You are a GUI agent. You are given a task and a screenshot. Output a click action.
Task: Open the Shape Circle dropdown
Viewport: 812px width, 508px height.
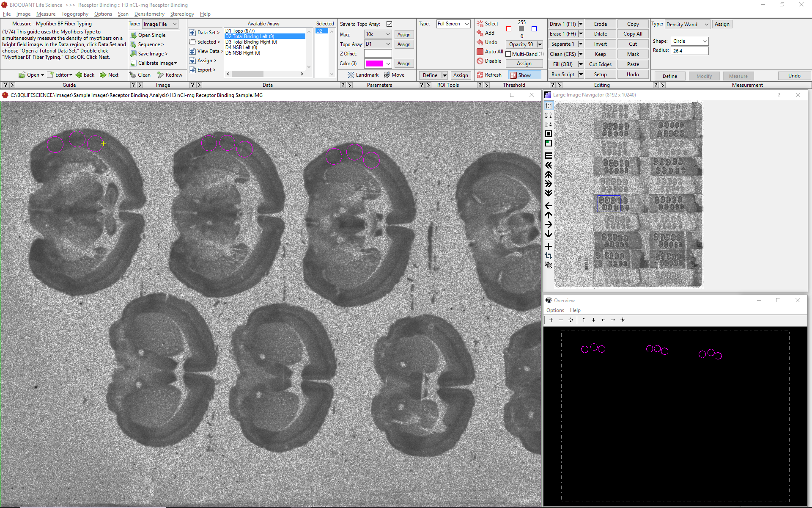tap(689, 41)
